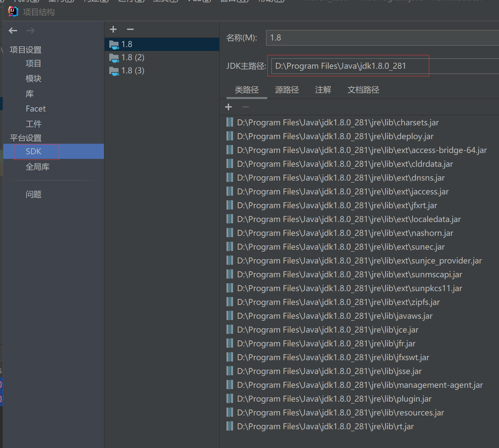The image size is (499, 448).
Task: Select the 1.8 (2) SDK entry
Action: click(x=162, y=57)
